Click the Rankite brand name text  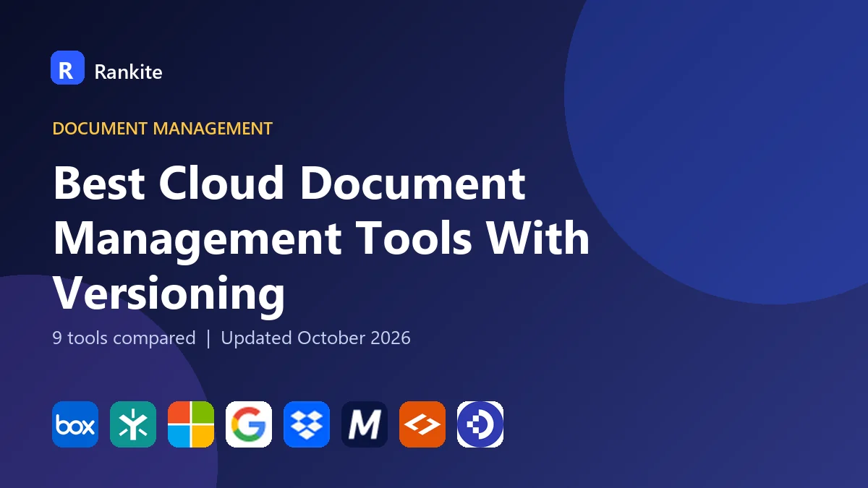[128, 72]
